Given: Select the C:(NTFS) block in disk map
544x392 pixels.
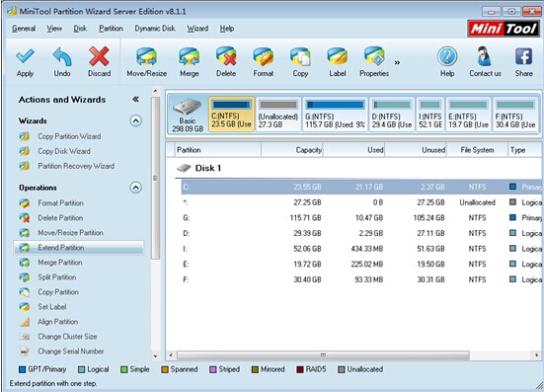Looking at the screenshot, I should [x=231, y=115].
